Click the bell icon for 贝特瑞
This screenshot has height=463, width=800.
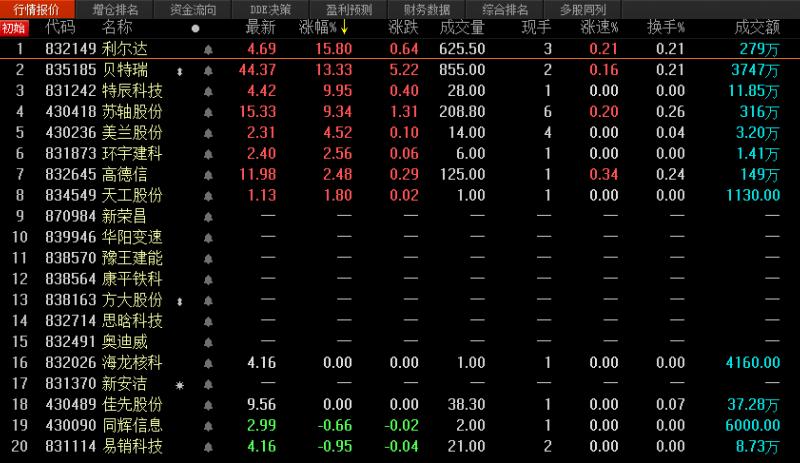208,71
